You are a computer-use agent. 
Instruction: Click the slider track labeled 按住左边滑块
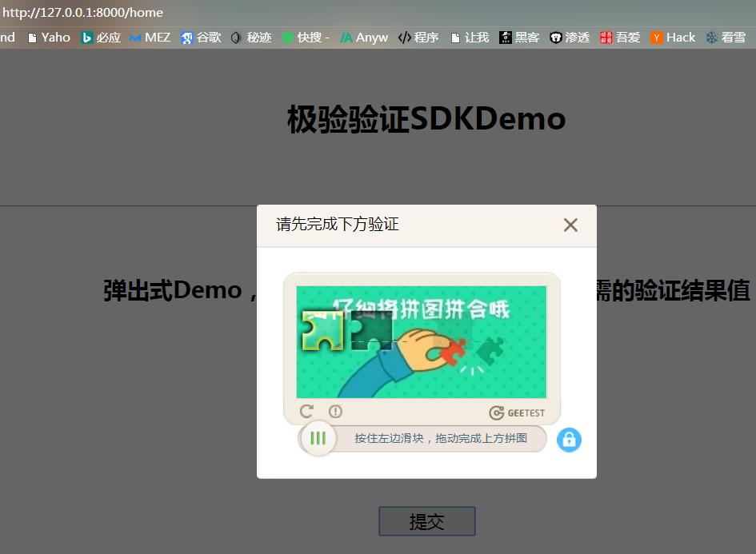422,438
